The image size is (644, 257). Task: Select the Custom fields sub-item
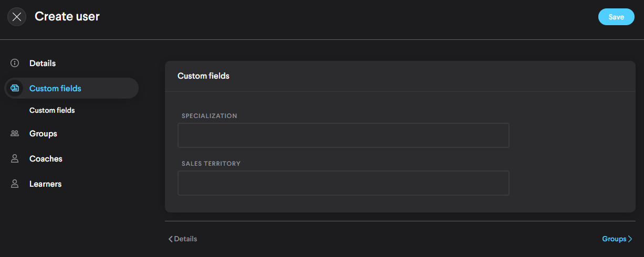tap(52, 111)
